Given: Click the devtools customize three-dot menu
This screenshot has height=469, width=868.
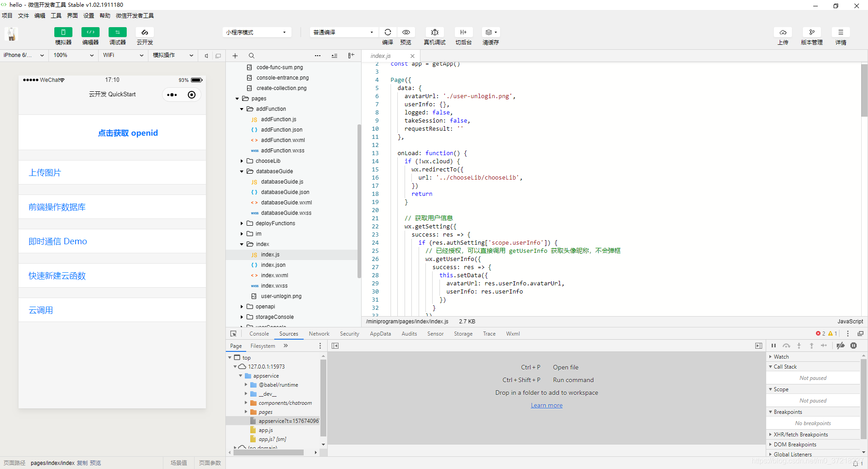Looking at the screenshot, I should (x=848, y=334).
